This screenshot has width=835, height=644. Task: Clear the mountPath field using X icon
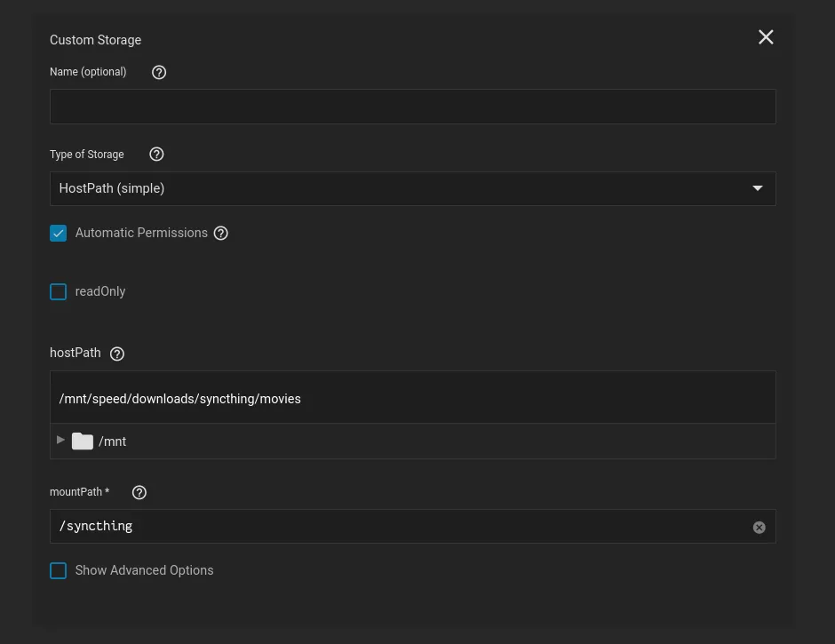[x=759, y=528]
